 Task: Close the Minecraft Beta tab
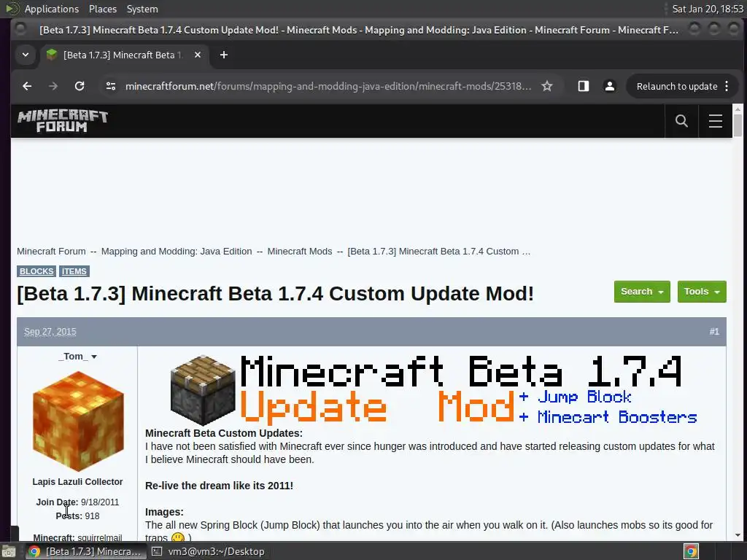(x=198, y=55)
